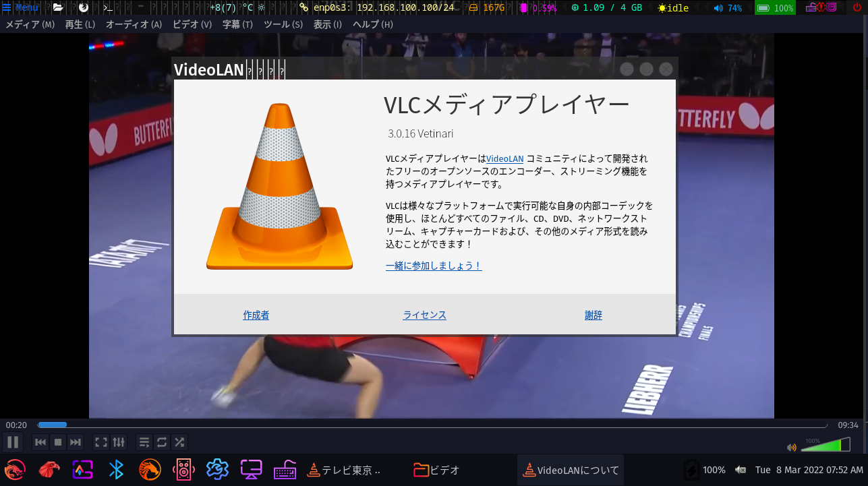The image size is (868, 486).
Task: Open ビデオ (V) menu
Action: pos(192,24)
